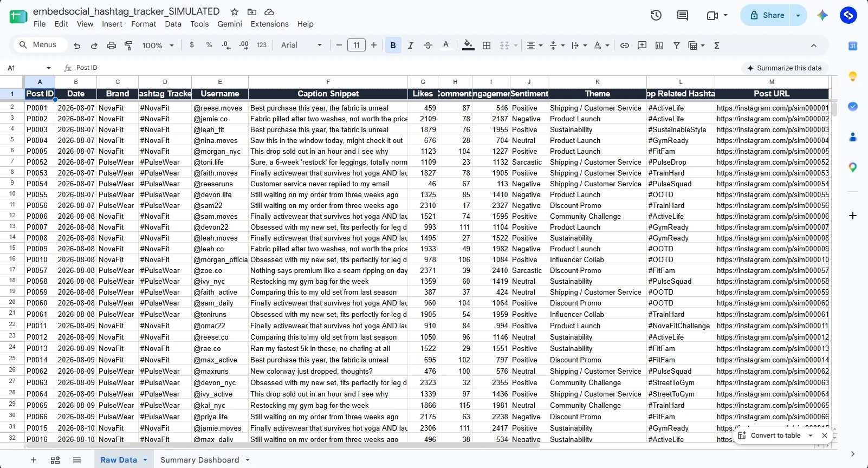
Task: Switch to Summary Dashboard sheet tab
Action: 200,460
